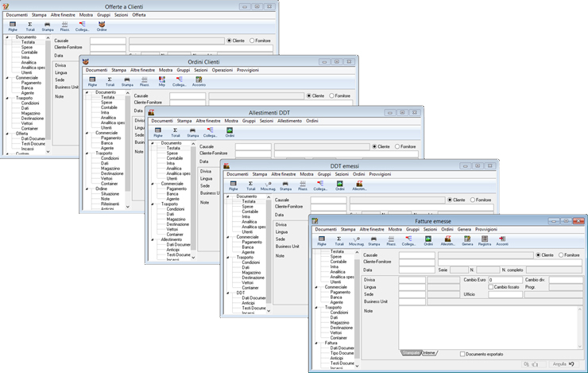Select Fornitore radio in DDT emessi

point(473,200)
